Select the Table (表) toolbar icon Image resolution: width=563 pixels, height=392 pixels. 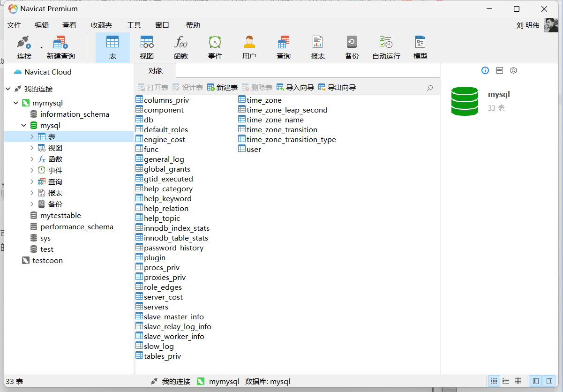point(113,48)
